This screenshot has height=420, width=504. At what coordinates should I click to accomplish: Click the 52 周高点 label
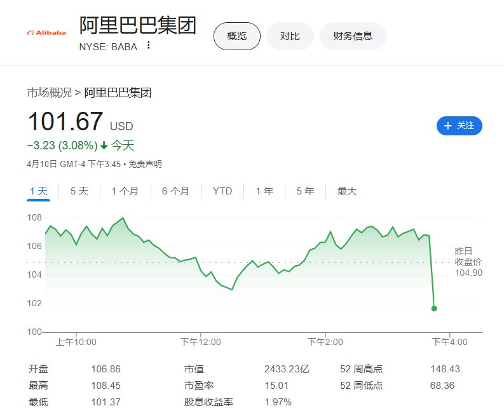[361, 369]
